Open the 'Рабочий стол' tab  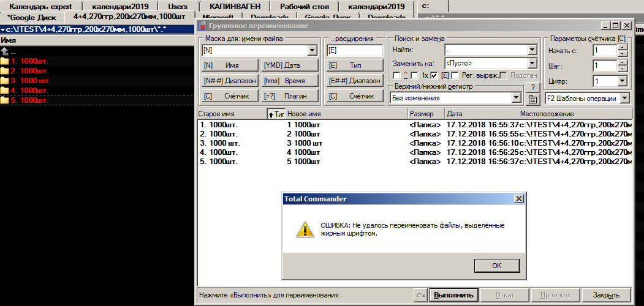tap(305, 7)
